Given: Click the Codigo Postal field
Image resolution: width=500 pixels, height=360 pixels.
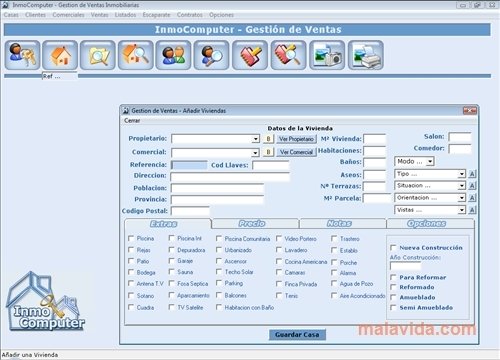Looking at the screenshot, I should [x=190, y=211].
